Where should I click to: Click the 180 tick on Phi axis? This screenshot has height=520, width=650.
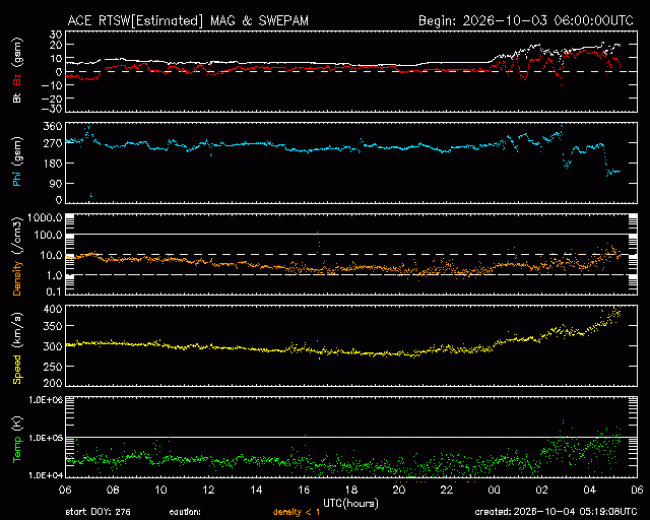[x=52, y=163]
